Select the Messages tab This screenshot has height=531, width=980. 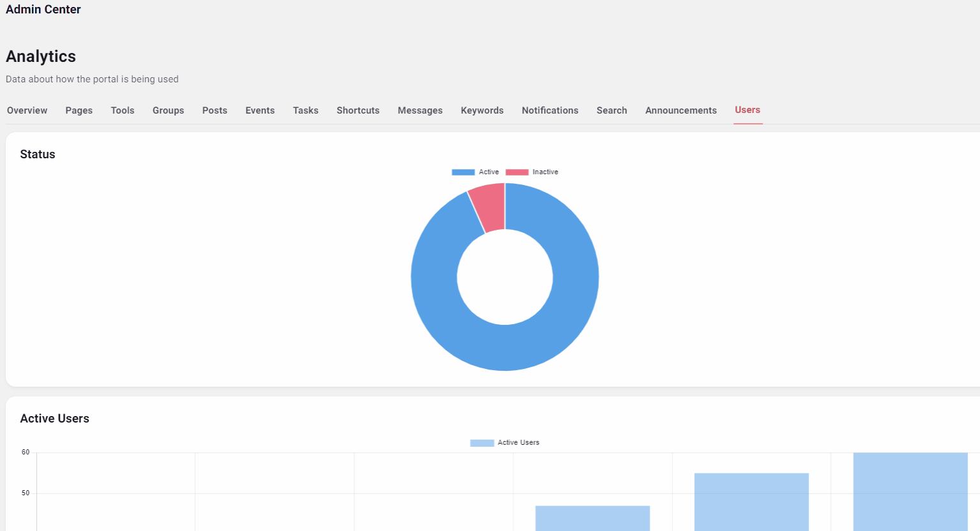[420, 110]
